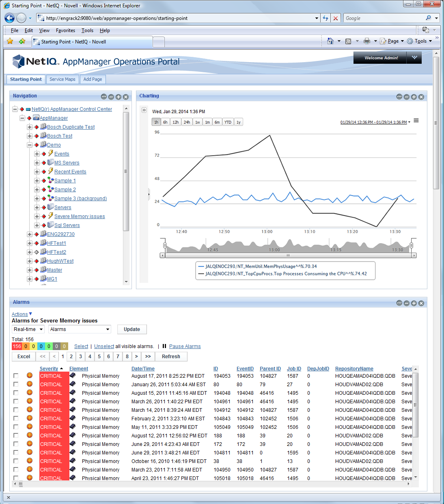Expand the Bosch Duplicate Test node

tap(30, 127)
